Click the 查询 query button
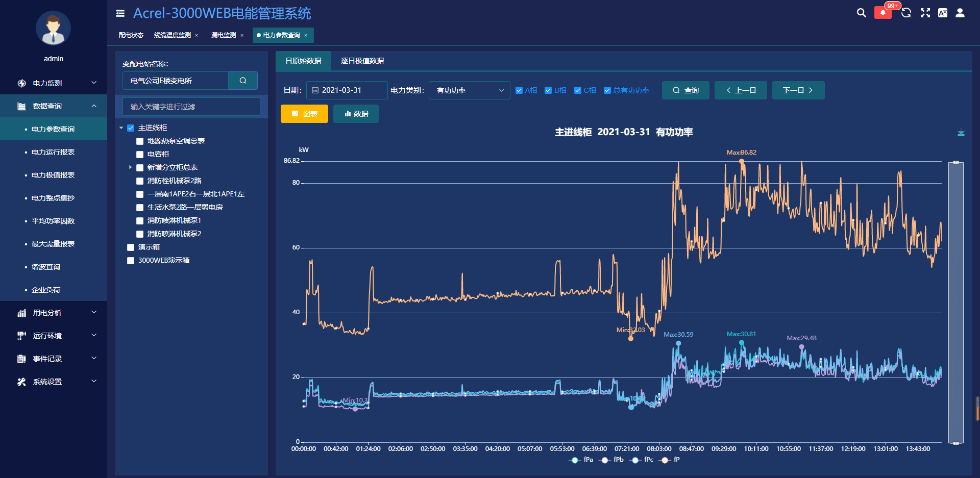 [x=685, y=90]
